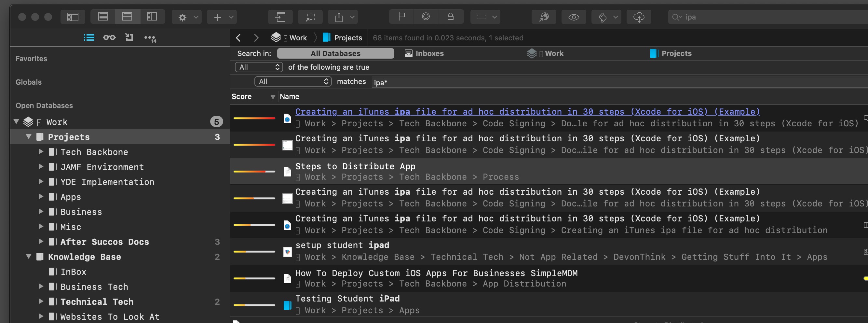Viewport: 868px width, 323px height.
Task: Select How To Deploy Custom iOS Apps result
Action: click(x=549, y=278)
